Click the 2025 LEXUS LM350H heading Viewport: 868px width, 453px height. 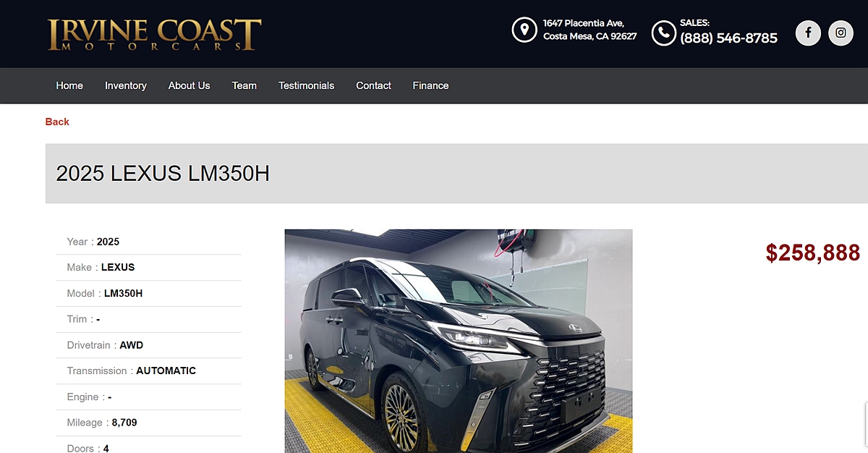[x=163, y=174]
